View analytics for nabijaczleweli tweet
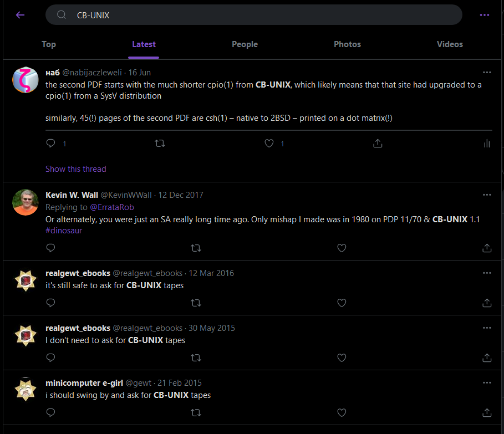The image size is (504, 434). click(487, 144)
